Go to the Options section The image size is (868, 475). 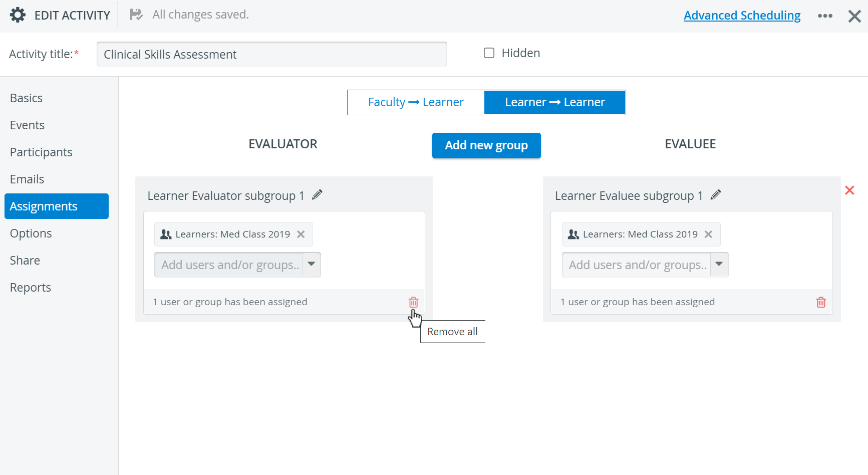(x=31, y=233)
